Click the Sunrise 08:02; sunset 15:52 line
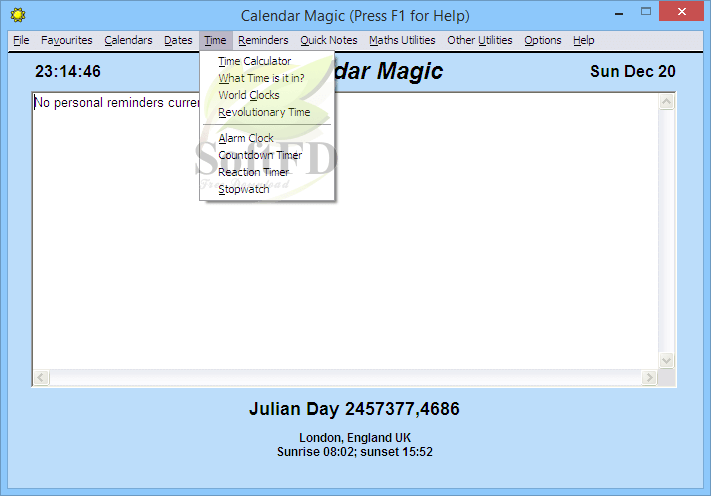 (x=355, y=452)
